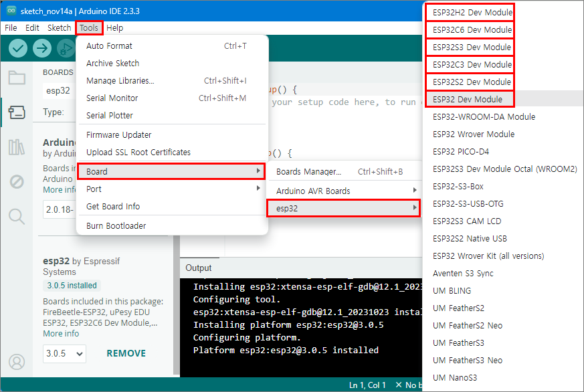Image resolution: width=584 pixels, height=392 pixels.
Task: Click the boards panel vertical scrollbar
Action: point(176,305)
